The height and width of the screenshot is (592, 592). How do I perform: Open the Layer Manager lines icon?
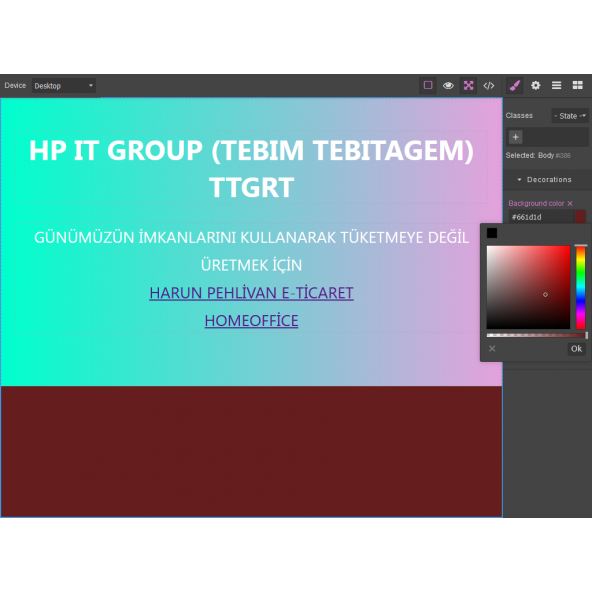pos(556,85)
